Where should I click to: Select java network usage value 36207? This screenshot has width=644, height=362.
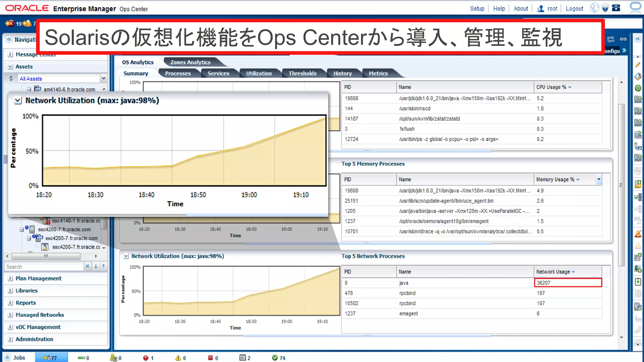tap(568, 283)
